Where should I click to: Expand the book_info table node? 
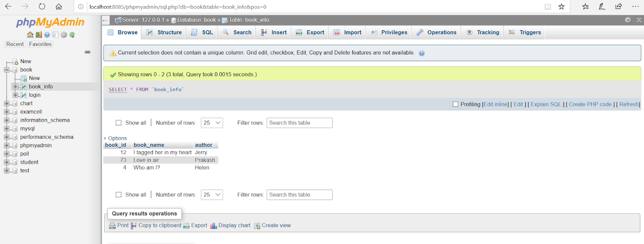(x=15, y=87)
